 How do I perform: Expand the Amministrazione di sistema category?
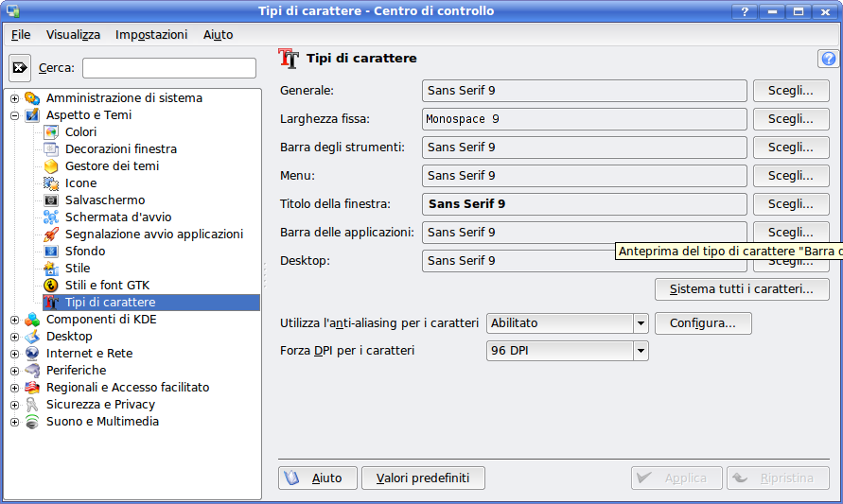(x=14, y=98)
